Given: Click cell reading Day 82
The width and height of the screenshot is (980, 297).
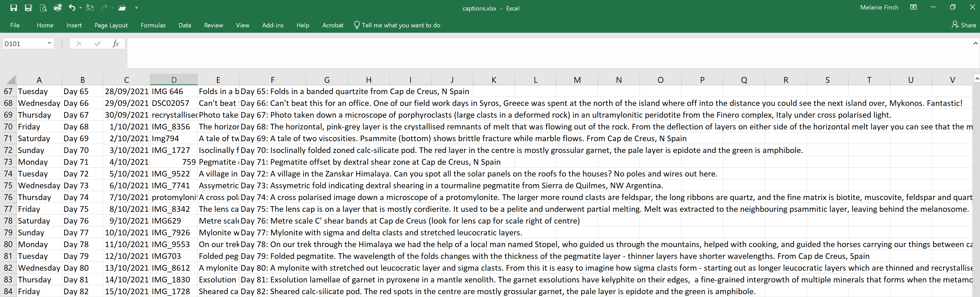Looking at the screenshot, I should [83, 291].
